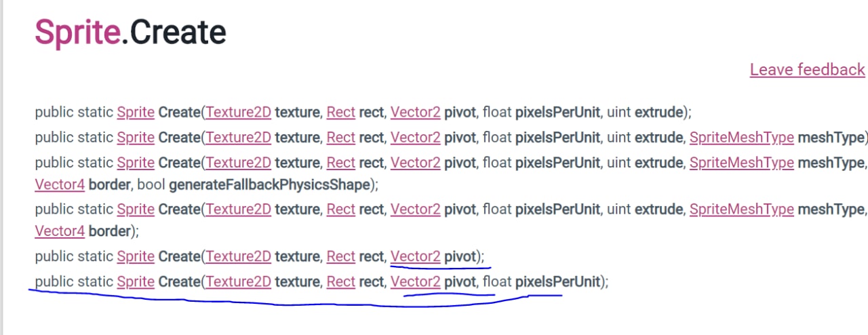Open Vector4 link in fourth overload ending with border
This screenshot has width=868, height=335.
tap(60, 231)
